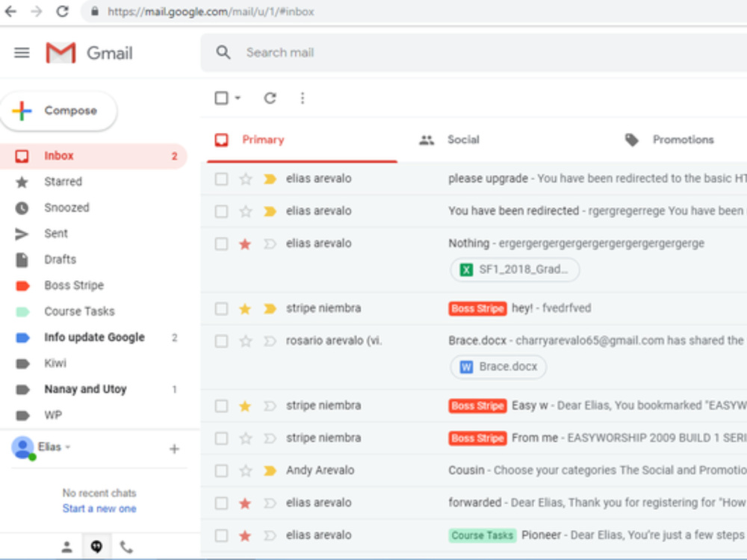This screenshot has width=747, height=560.
Task: Open the Brace.docx attachment chip
Action: click(x=498, y=367)
